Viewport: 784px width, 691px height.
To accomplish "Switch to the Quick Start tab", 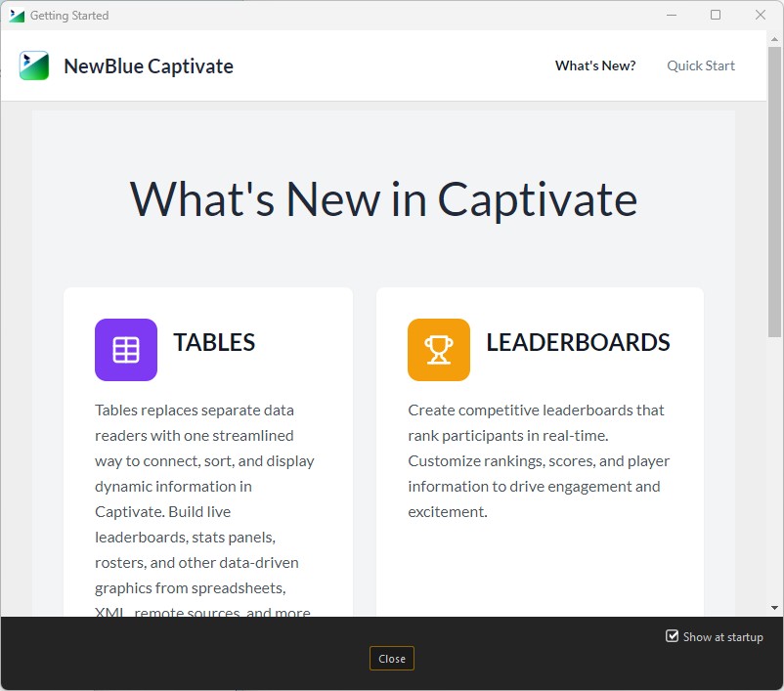I will coord(701,65).
